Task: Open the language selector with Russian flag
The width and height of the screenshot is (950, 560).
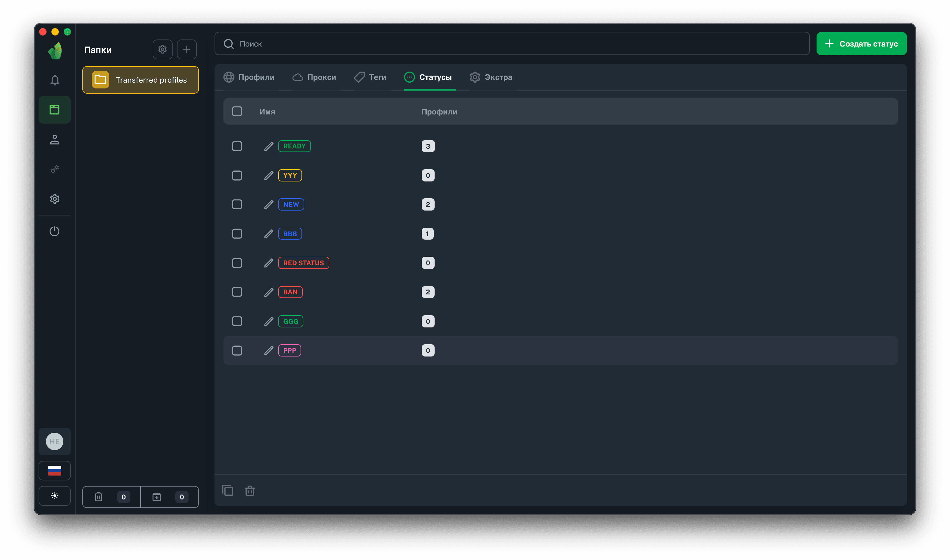Action: [x=55, y=471]
